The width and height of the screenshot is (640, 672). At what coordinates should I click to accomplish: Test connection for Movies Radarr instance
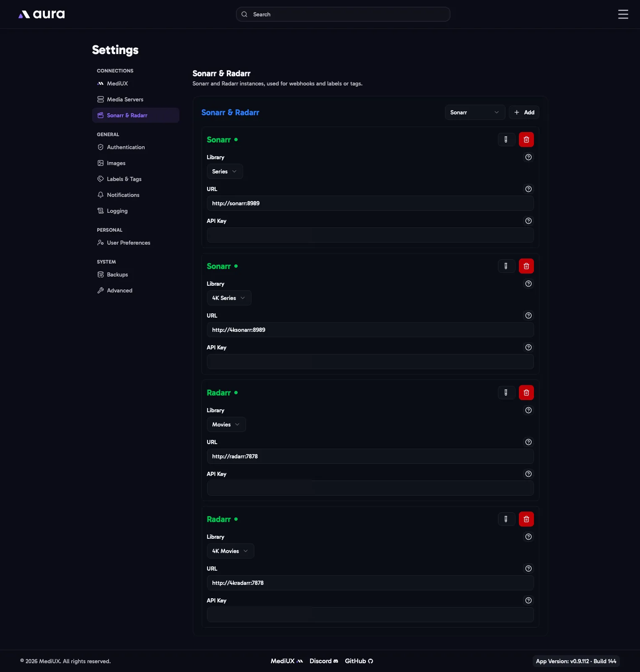(x=506, y=393)
